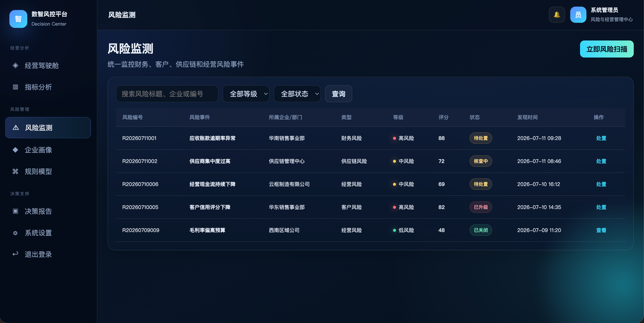The image size is (644, 323).
Task: Click the 等级 column header
Action: coord(398,117)
